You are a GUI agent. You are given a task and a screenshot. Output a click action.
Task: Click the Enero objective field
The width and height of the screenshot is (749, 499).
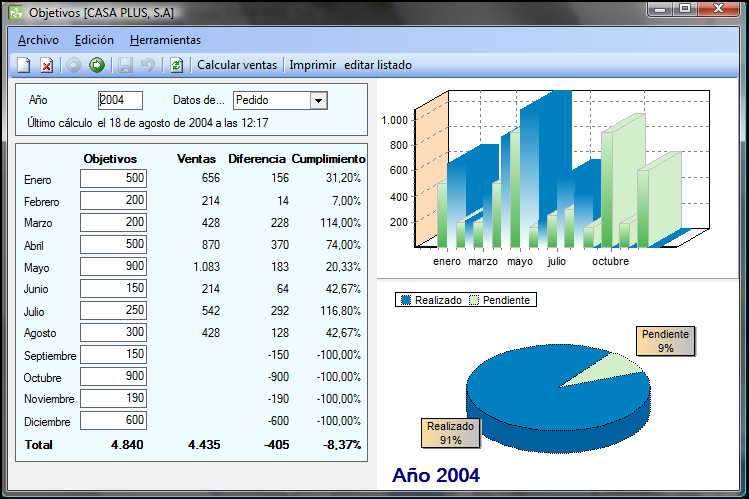click(x=113, y=178)
